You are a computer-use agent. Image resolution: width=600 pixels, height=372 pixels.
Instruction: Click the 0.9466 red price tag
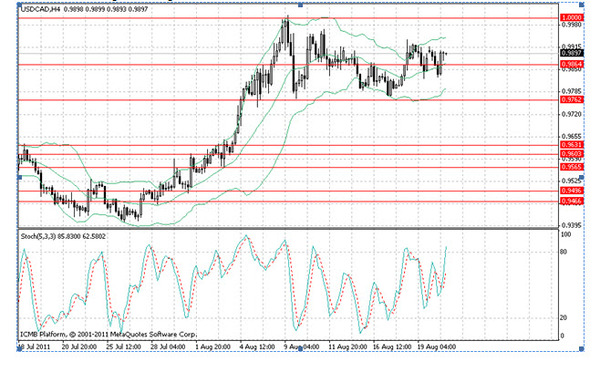(572, 201)
